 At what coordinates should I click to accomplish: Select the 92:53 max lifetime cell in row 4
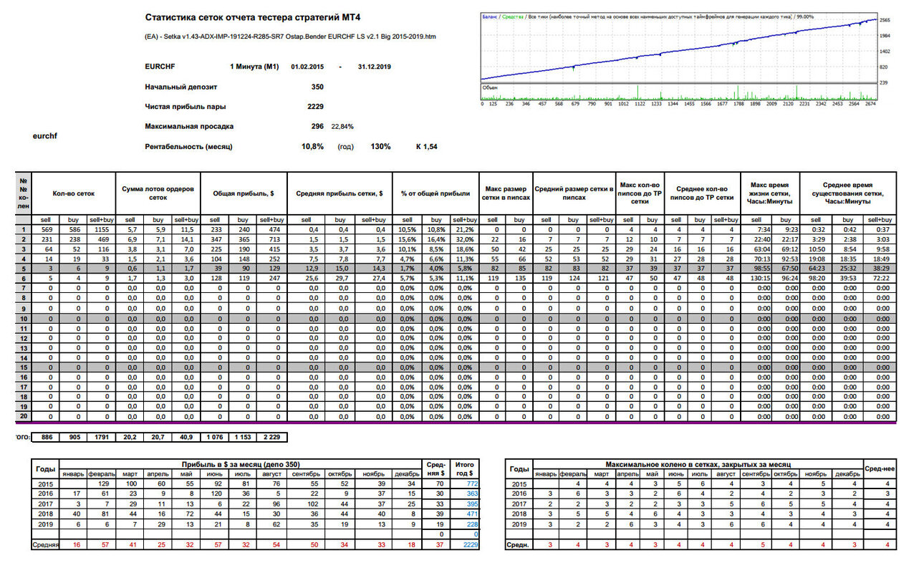tap(785, 258)
